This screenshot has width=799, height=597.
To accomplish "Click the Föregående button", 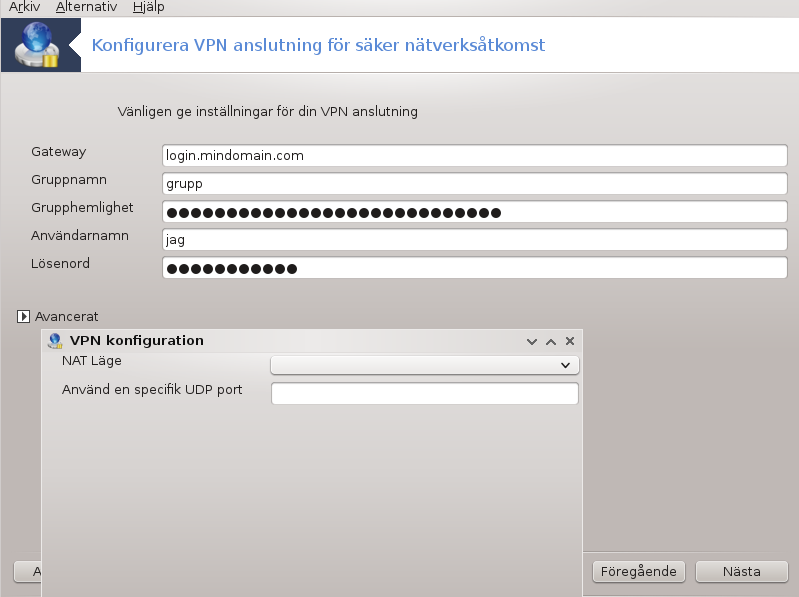I will (x=638, y=572).
